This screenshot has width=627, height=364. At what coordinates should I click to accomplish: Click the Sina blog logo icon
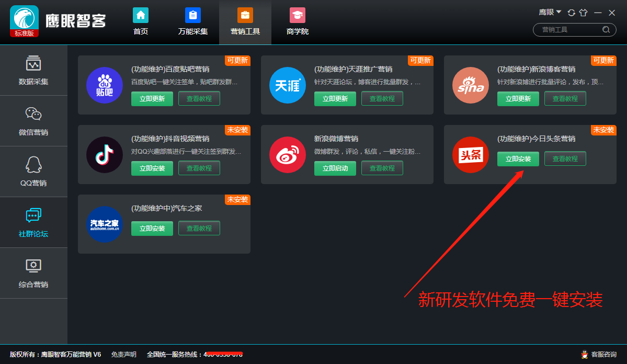470,85
